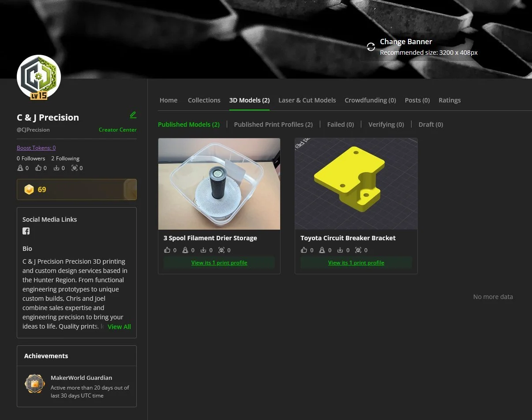Click the boost rocket icon under the profile stats
Screen dimensions: 532x420
click(20, 168)
